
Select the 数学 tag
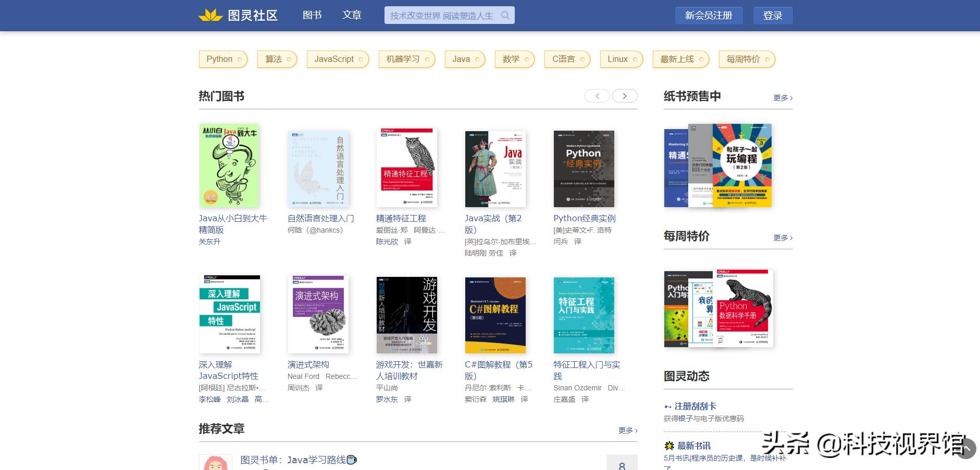pos(515,59)
